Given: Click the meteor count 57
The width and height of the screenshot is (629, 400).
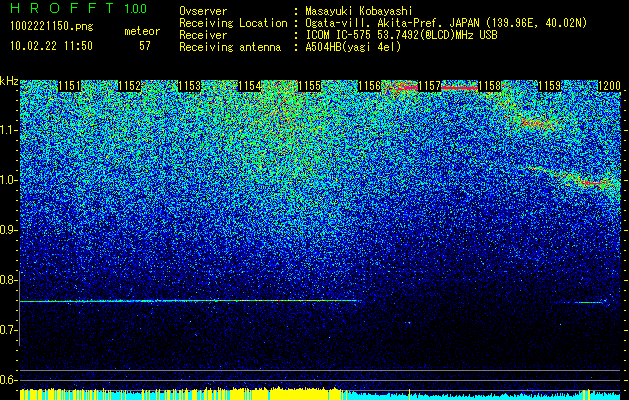Looking at the screenshot, I should [145, 46].
